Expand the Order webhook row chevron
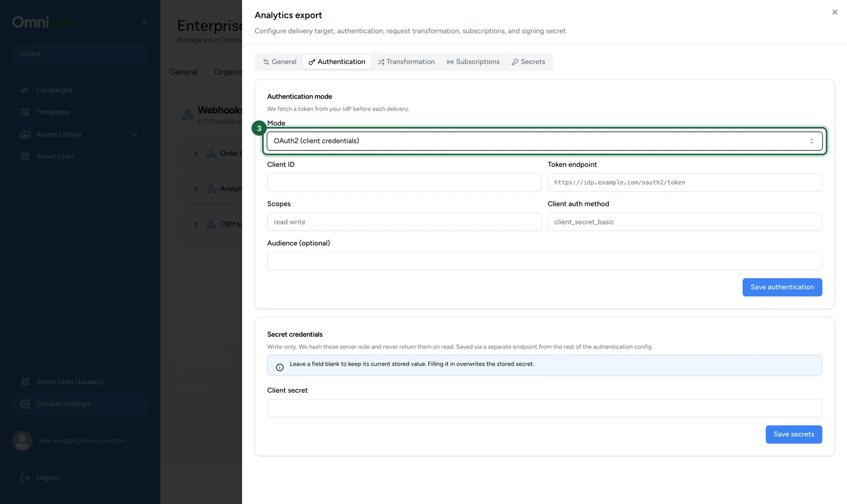 (x=196, y=154)
